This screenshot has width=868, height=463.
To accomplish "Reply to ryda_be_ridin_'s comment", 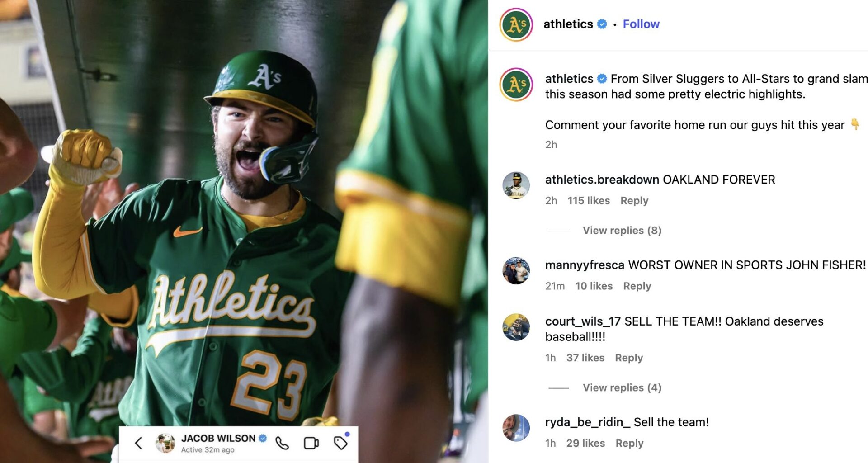I will coord(630,443).
